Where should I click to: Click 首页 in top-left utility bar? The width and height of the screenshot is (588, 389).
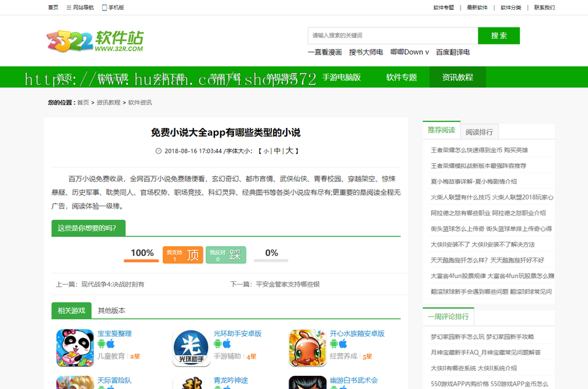[54, 7]
